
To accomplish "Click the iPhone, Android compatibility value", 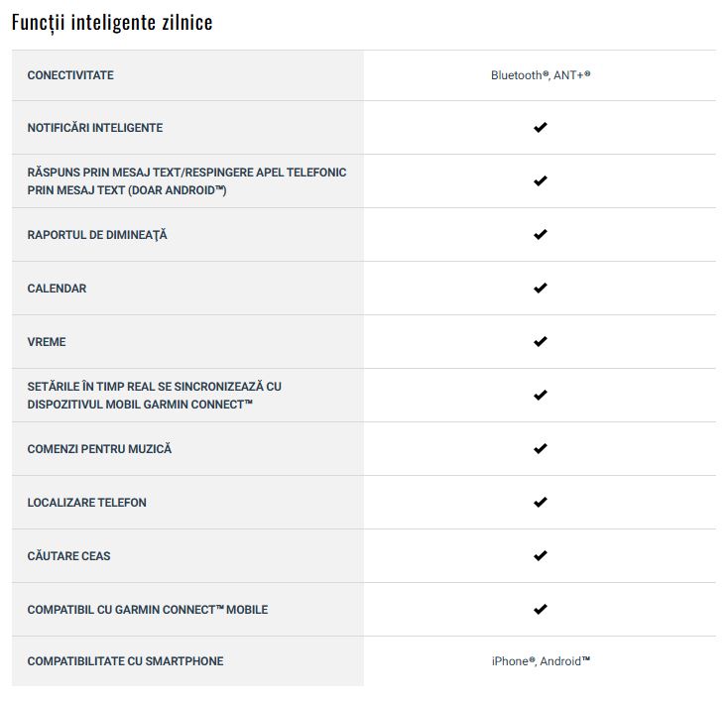I will point(541,661).
